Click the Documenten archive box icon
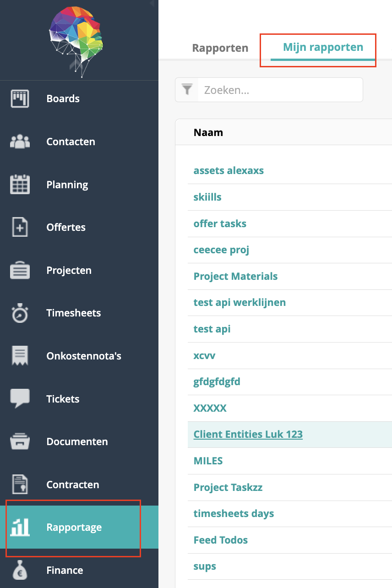 (x=20, y=441)
